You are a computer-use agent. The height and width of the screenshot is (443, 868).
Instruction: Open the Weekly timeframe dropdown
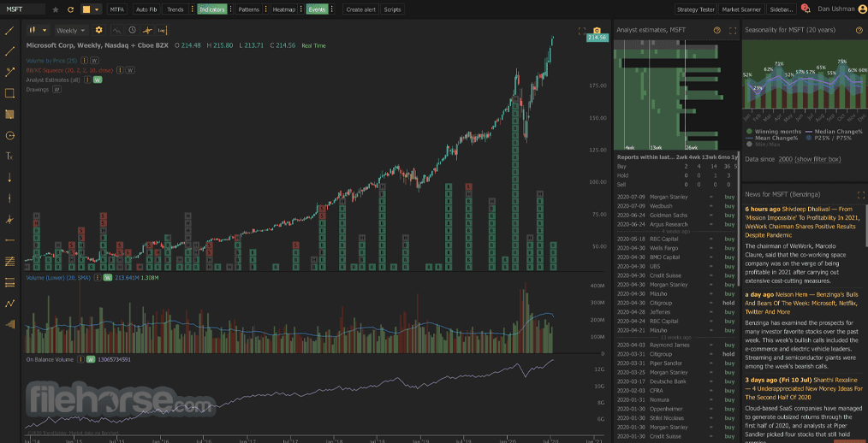click(x=72, y=31)
